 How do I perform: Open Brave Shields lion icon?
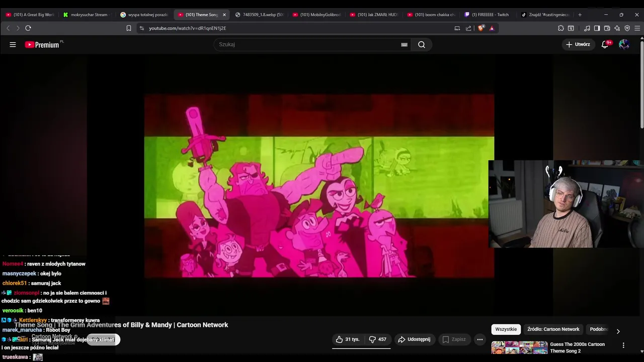481,28
